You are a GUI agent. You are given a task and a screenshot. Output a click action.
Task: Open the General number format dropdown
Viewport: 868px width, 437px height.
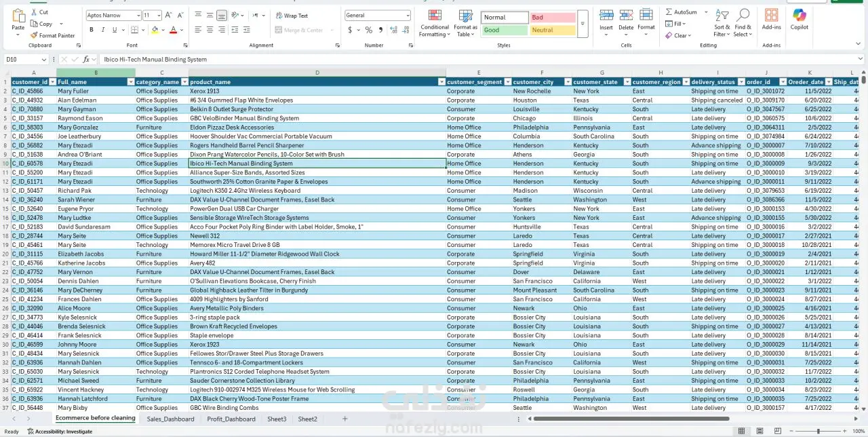(x=408, y=15)
